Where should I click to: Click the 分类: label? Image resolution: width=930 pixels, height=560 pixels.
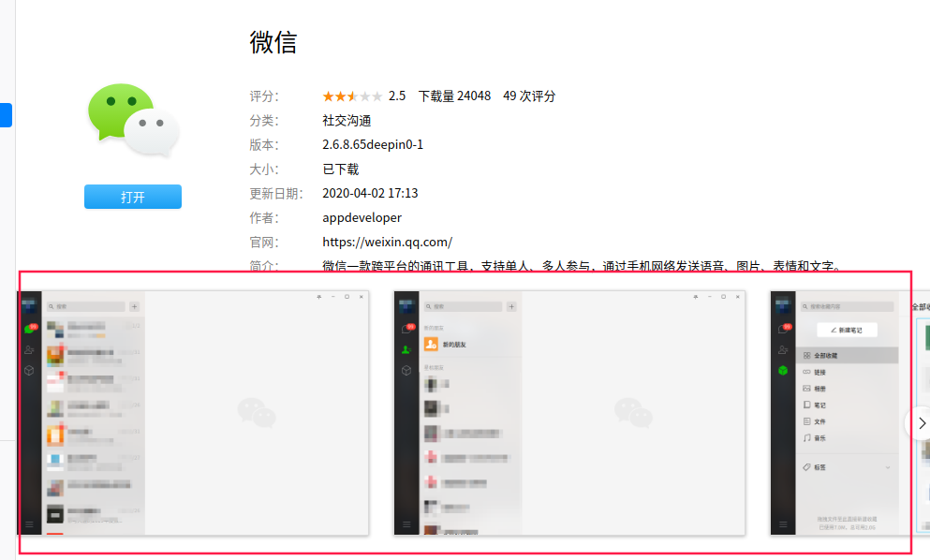tap(264, 121)
